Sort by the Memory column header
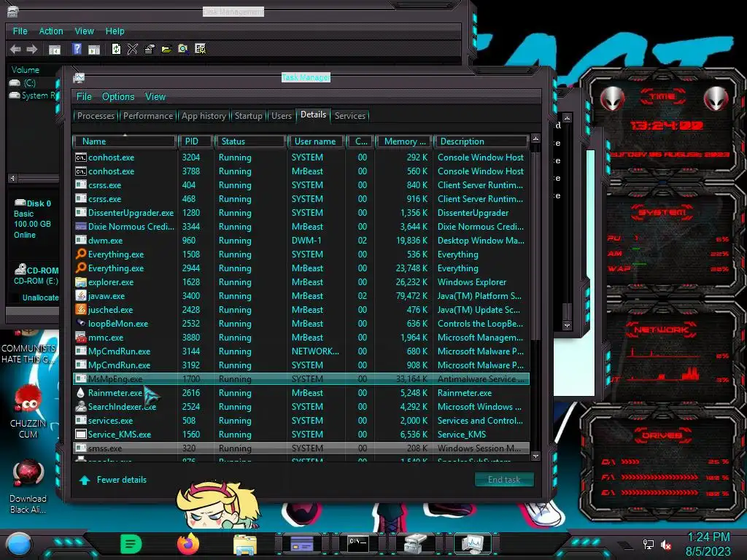 click(404, 141)
